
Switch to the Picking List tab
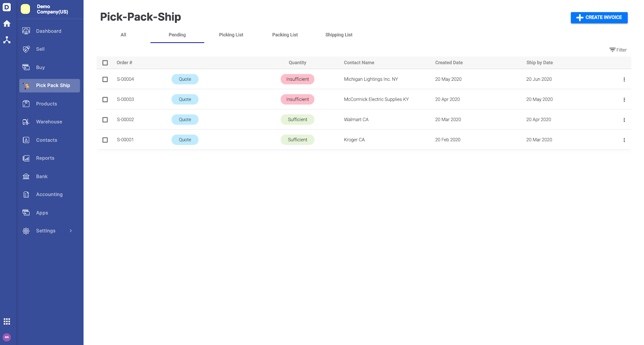coord(231,35)
